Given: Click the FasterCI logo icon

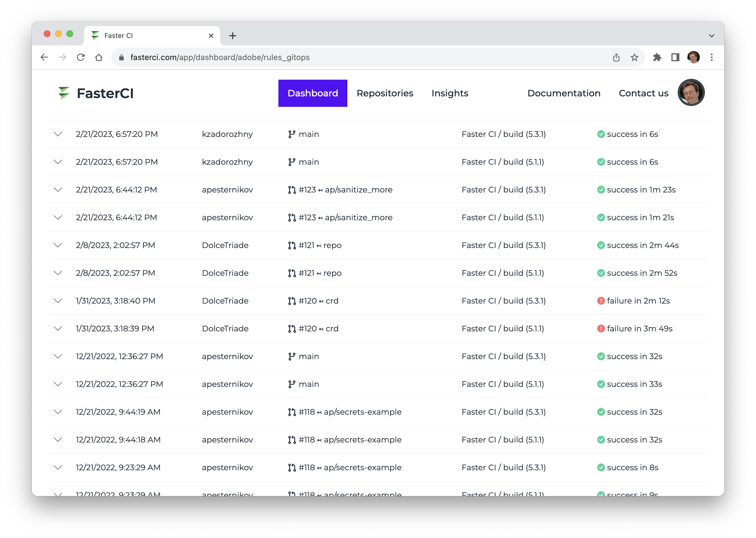Looking at the screenshot, I should tap(64, 93).
